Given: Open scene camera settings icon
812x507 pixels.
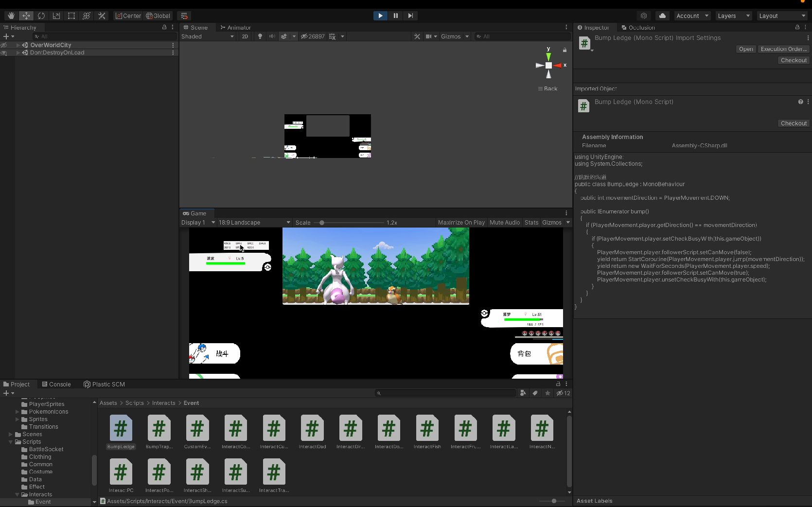Looking at the screenshot, I should [429, 36].
